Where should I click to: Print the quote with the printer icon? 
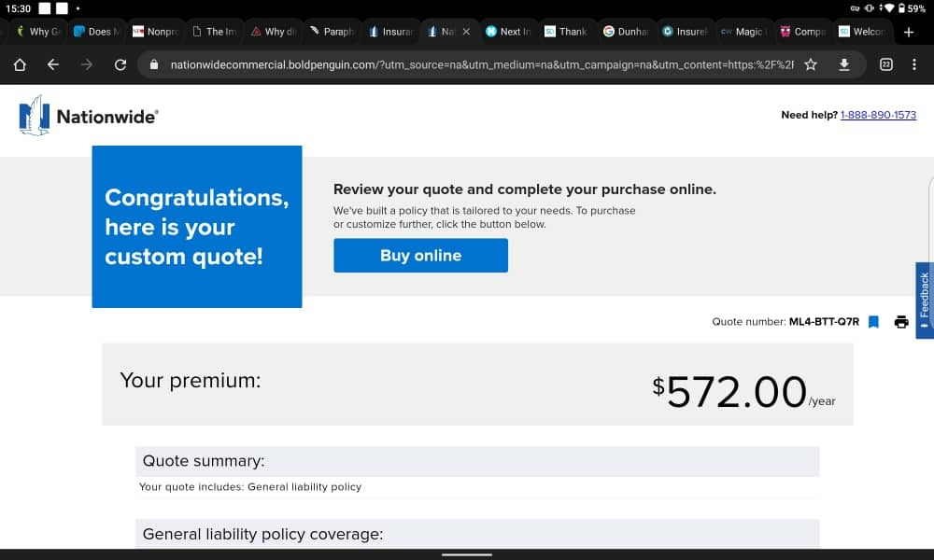coord(901,322)
